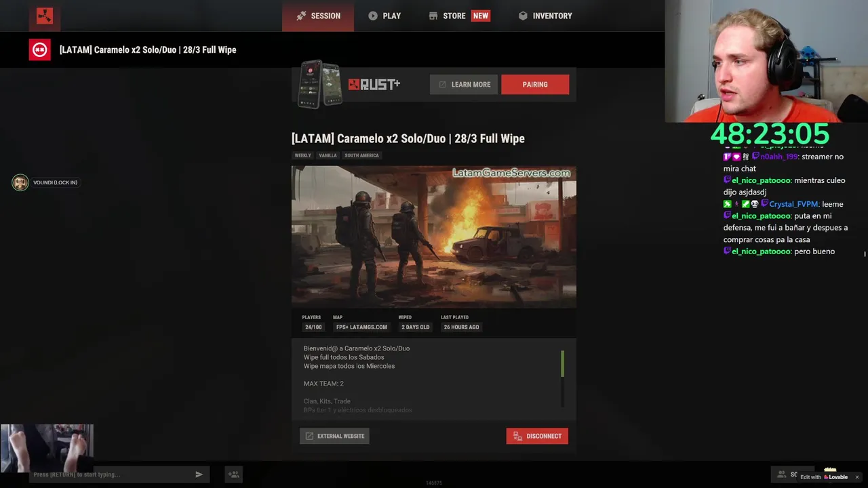Screen dimensions: 868x488
Task: Open the Store tab
Action: (x=448, y=16)
